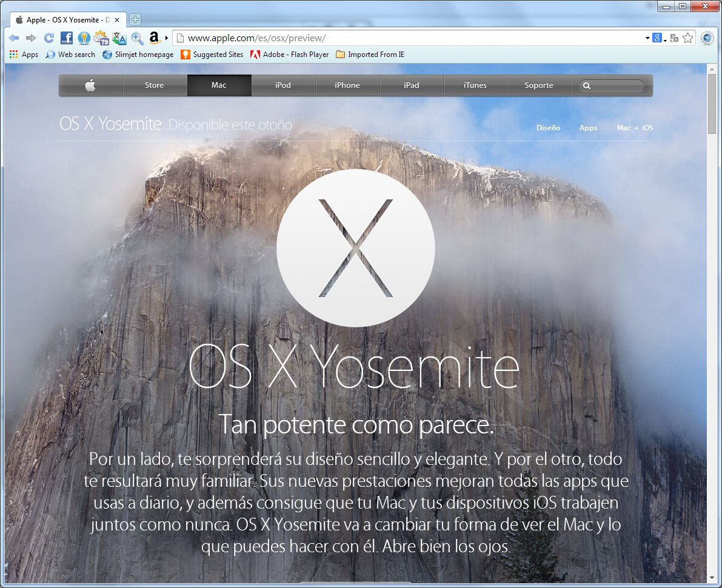722x588 pixels.
Task: Open the search engine selector dropdown arrow
Action: click(666, 41)
